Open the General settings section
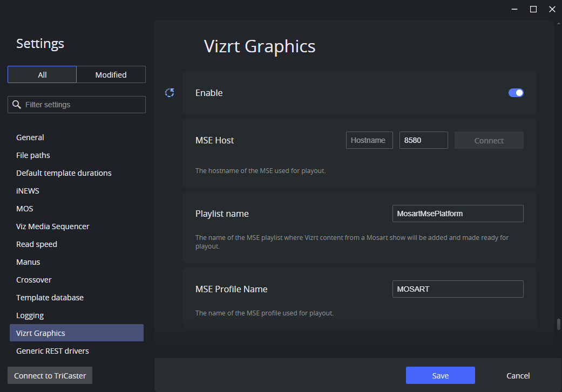The height and width of the screenshot is (392, 562). click(30, 137)
